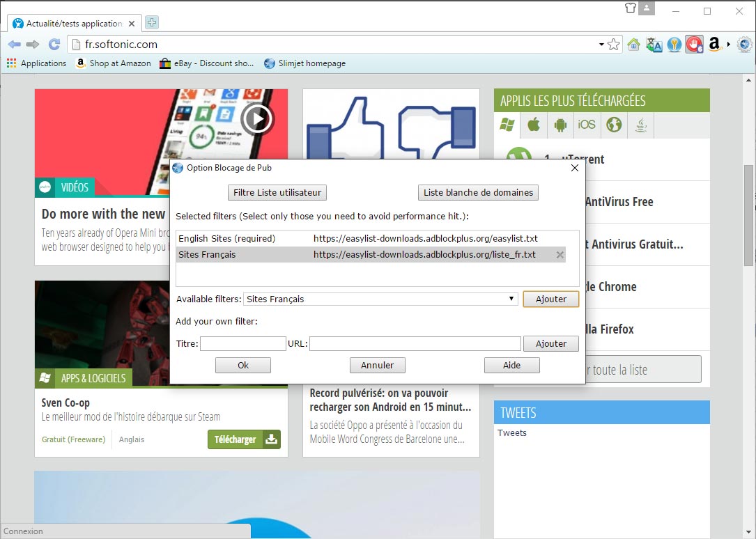
Task: Remove the Sites Français filter with X
Action: [560, 255]
